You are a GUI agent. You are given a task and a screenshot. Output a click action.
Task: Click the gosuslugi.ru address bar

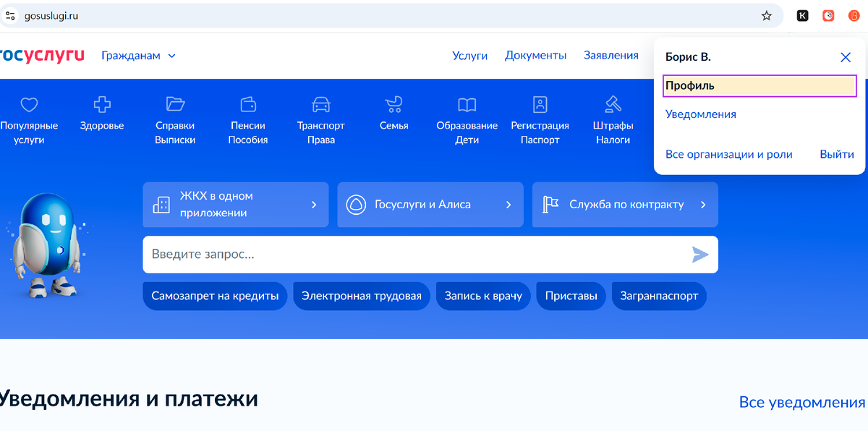pyautogui.click(x=391, y=15)
